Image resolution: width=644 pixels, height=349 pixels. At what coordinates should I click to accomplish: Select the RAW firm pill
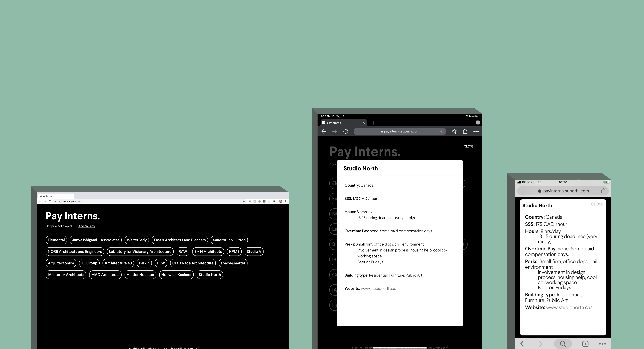pos(183,252)
